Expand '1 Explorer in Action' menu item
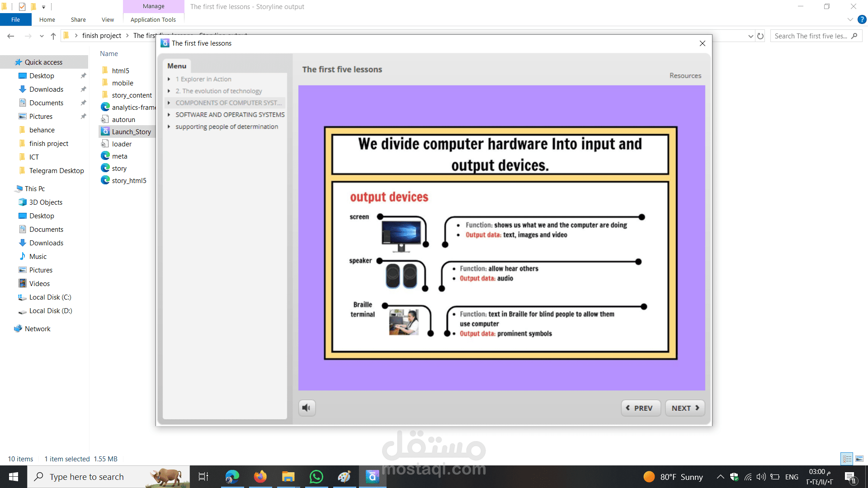 tap(169, 79)
